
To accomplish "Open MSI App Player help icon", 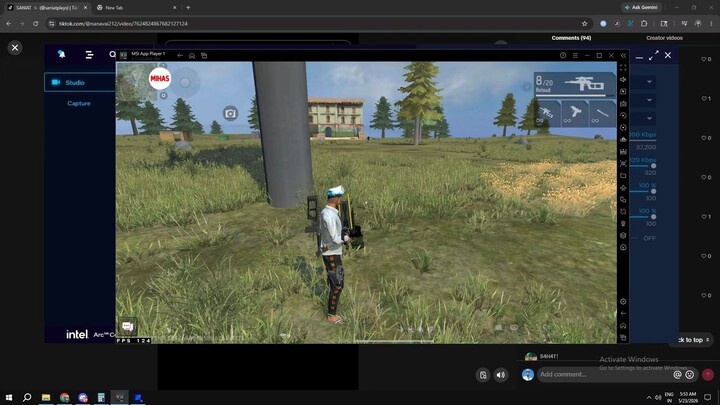I will pyautogui.click(x=563, y=55).
